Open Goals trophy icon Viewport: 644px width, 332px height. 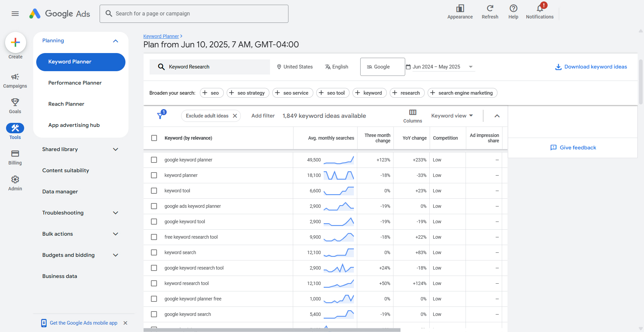15,102
